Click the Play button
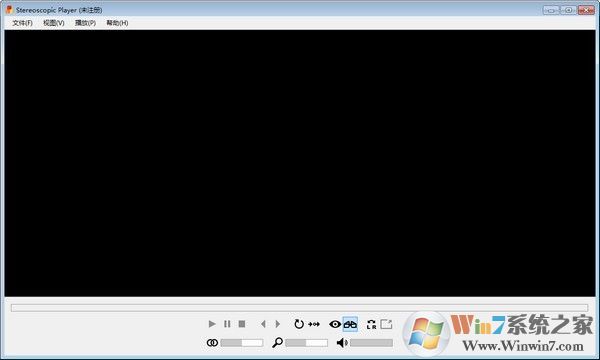Viewport: 600px width, 360px height. coord(212,324)
